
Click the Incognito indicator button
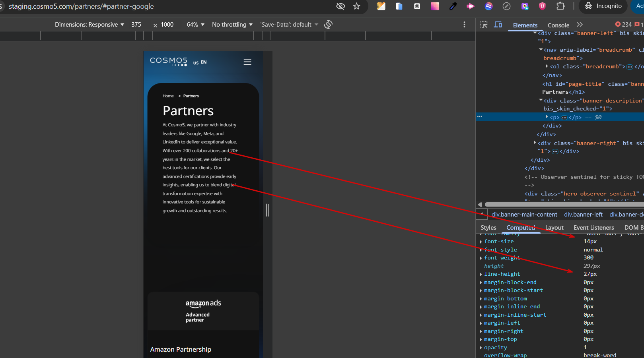603,6
